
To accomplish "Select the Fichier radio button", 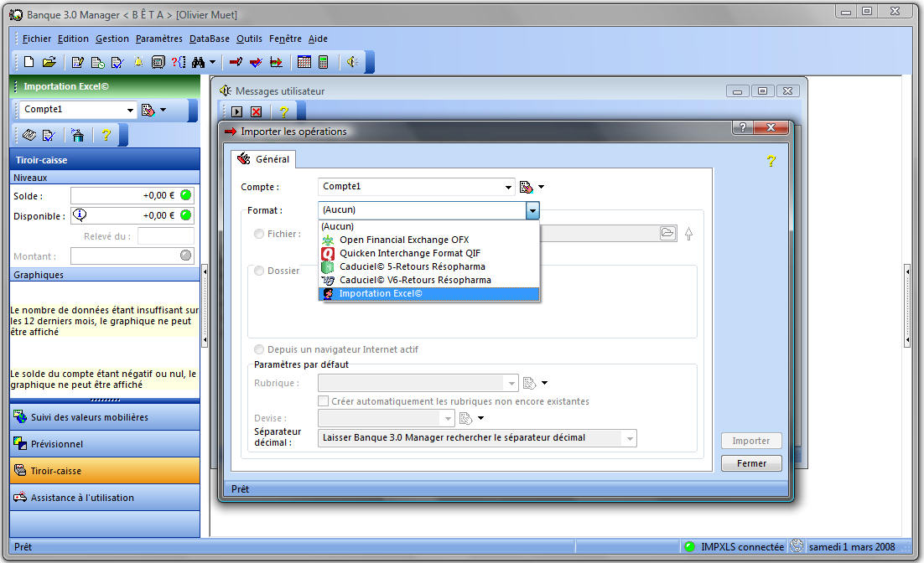I will click(259, 234).
